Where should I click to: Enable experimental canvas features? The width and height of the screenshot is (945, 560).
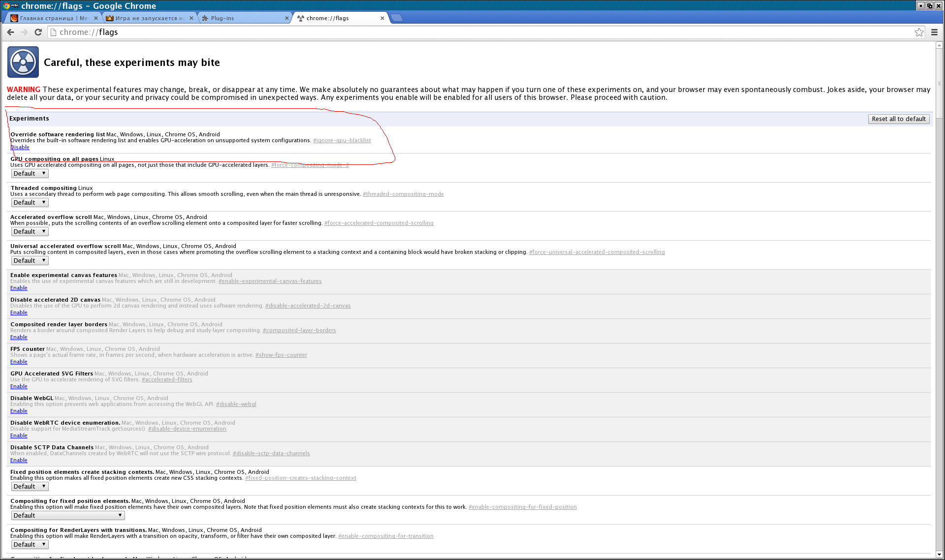[19, 288]
